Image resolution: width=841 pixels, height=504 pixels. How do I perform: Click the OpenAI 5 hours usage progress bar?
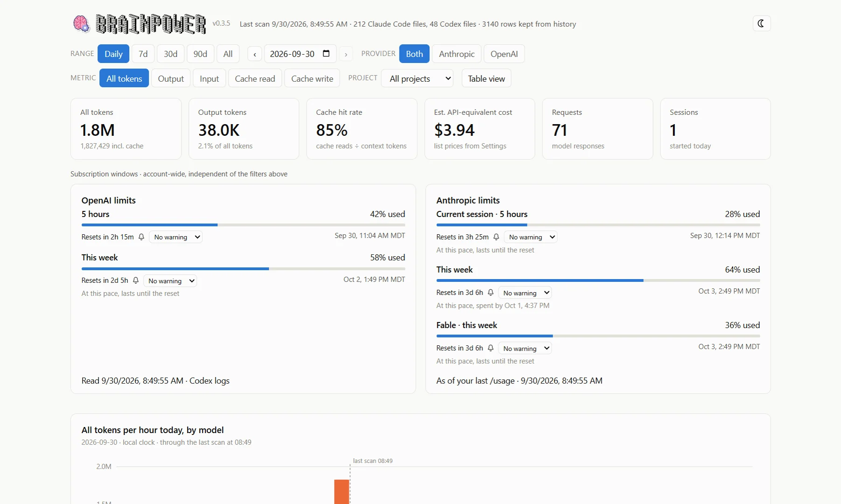point(243,225)
